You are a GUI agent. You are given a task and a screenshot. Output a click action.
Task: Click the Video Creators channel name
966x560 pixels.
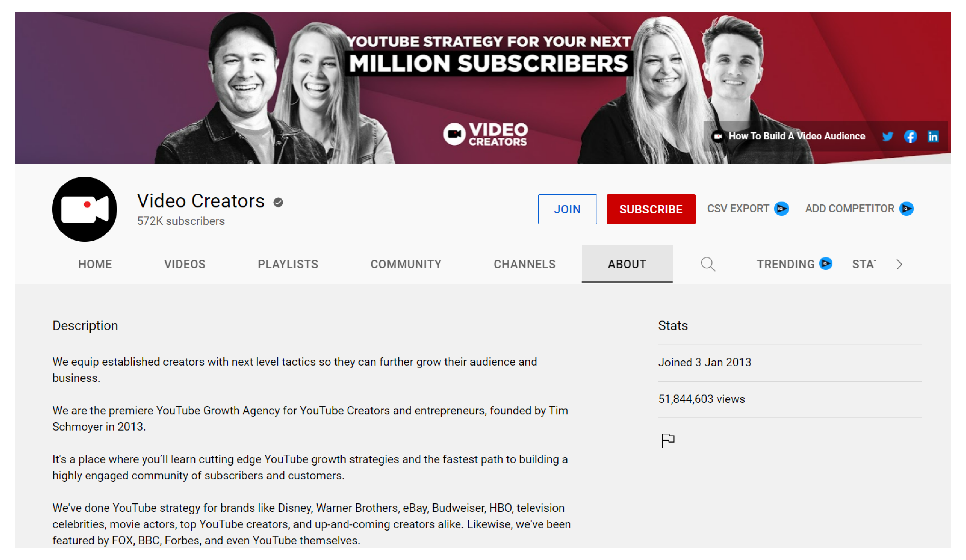coord(201,201)
